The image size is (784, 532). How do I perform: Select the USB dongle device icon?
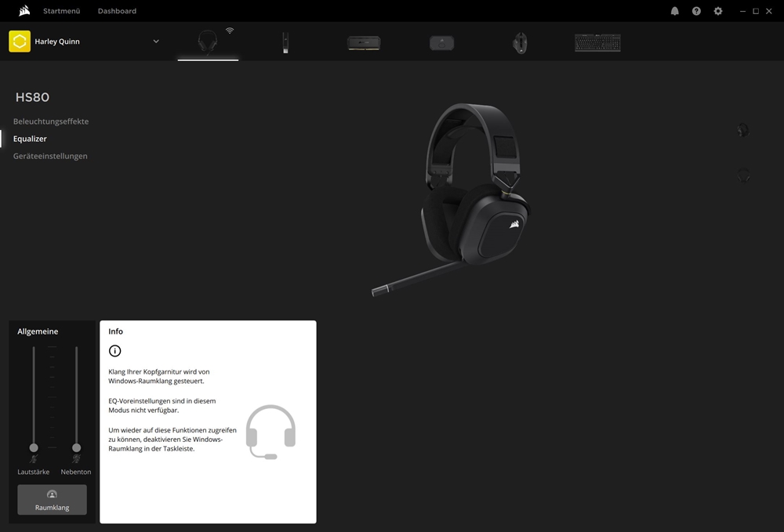(285, 42)
